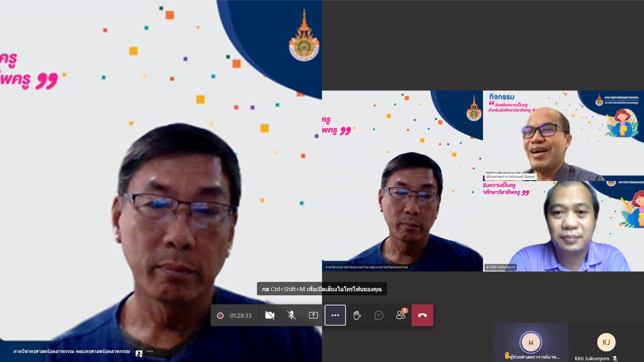Click the call duration timer 01:28:33
This screenshot has height=362, width=644.
(x=240, y=315)
